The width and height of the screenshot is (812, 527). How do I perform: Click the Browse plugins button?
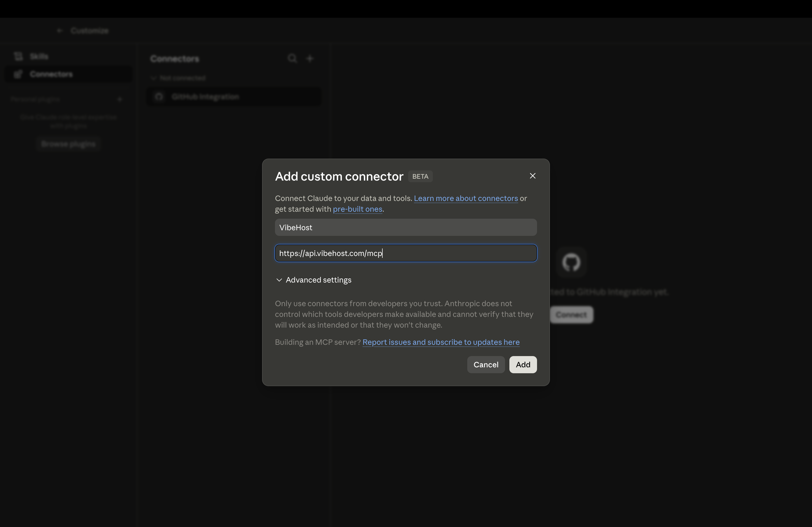point(68,144)
